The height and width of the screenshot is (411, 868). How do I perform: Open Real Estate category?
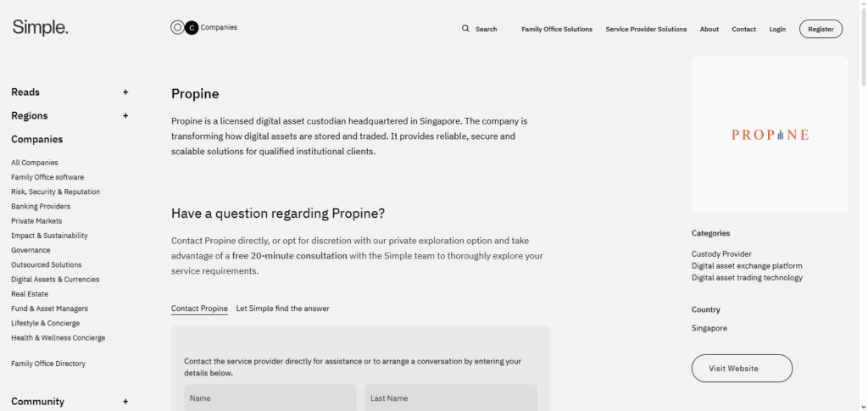pyautogui.click(x=30, y=294)
